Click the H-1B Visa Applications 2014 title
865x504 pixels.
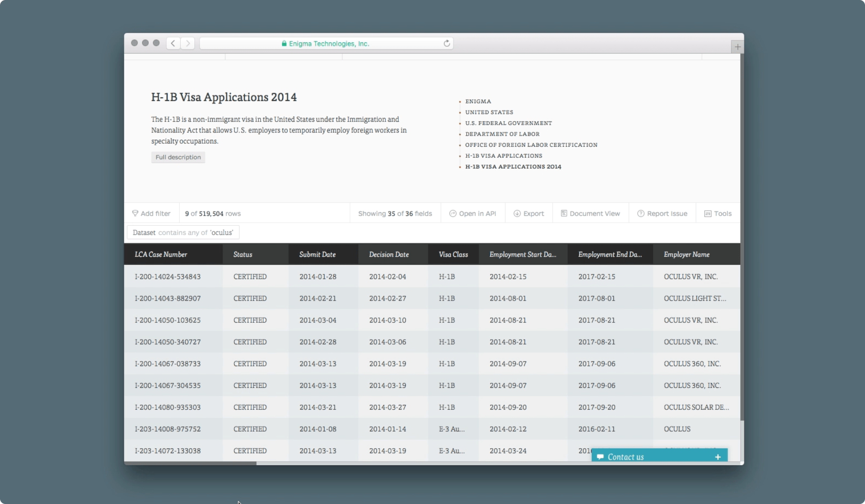[x=224, y=97]
